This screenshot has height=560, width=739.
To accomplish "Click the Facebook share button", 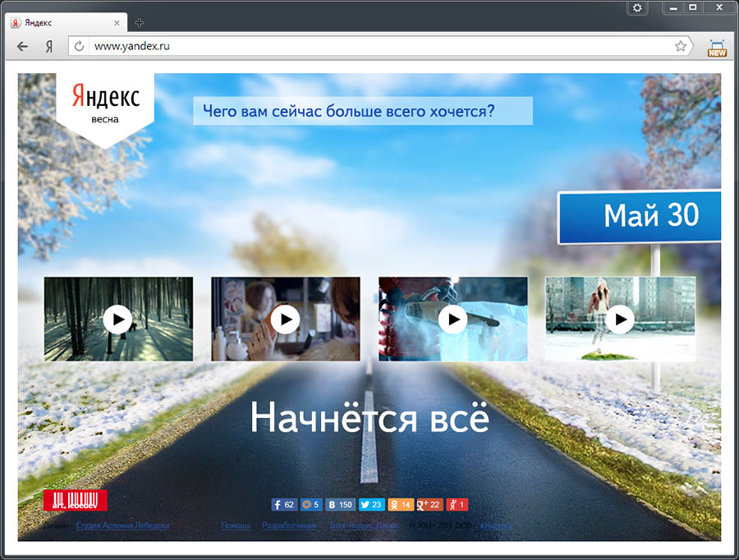I will tap(283, 505).
